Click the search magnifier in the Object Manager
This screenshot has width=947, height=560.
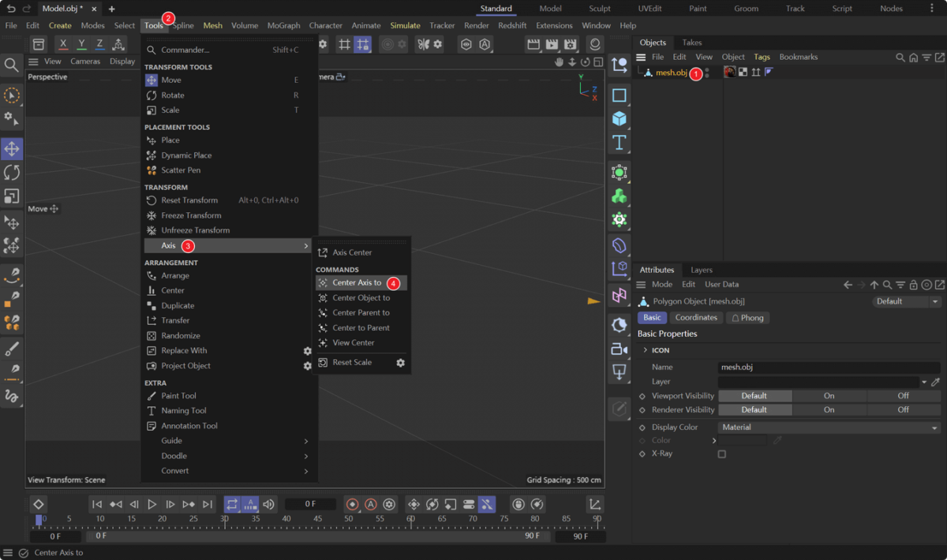click(x=900, y=57)
